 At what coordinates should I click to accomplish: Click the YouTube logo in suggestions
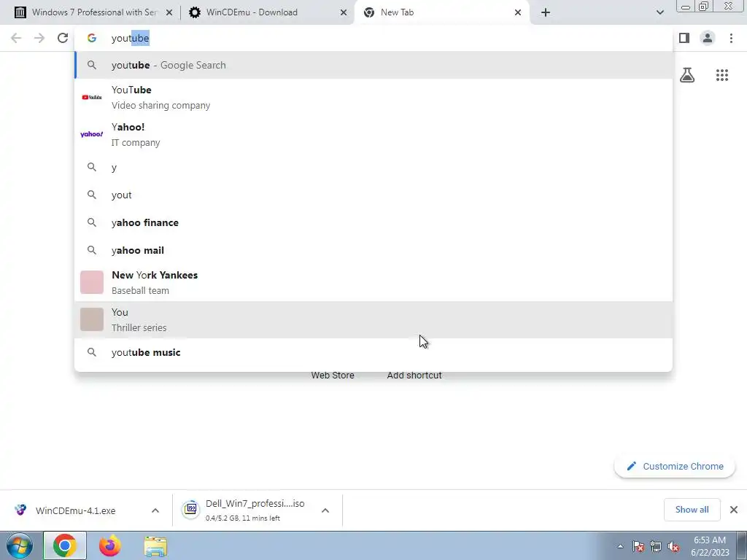(91, 97)
